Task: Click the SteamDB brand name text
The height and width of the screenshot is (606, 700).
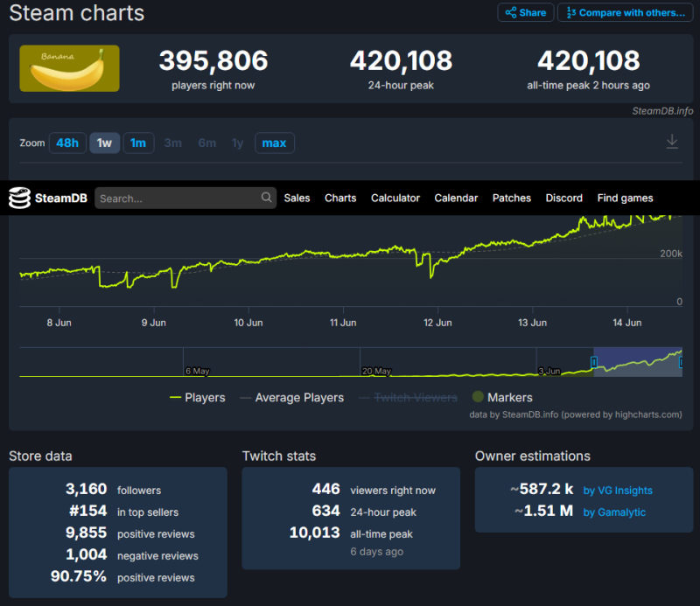Action: (61, 199)
